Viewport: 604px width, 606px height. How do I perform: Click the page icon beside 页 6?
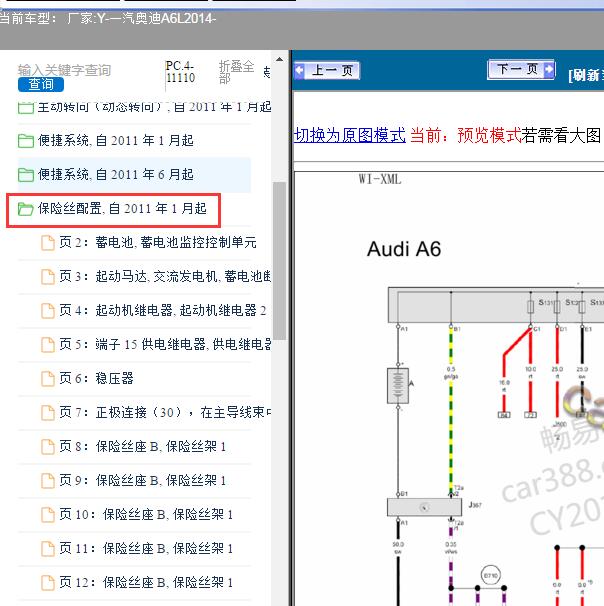pos(48,378)
